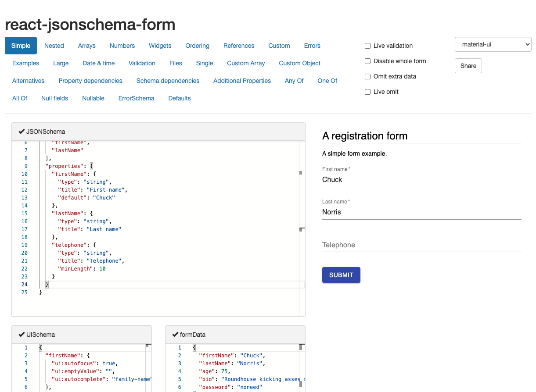Check Omit extra data option

click(x=368, y=76)
